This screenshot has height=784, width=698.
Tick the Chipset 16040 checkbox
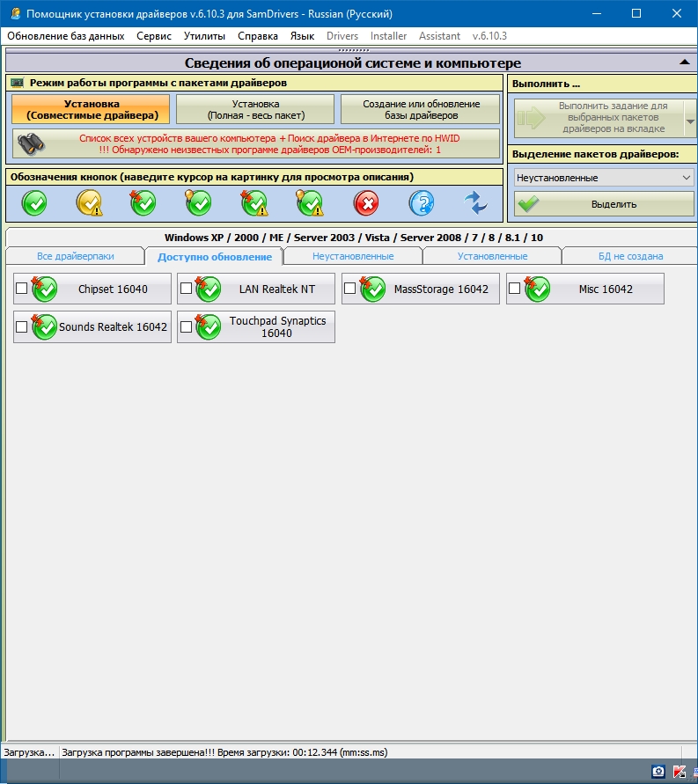(21, 289)
